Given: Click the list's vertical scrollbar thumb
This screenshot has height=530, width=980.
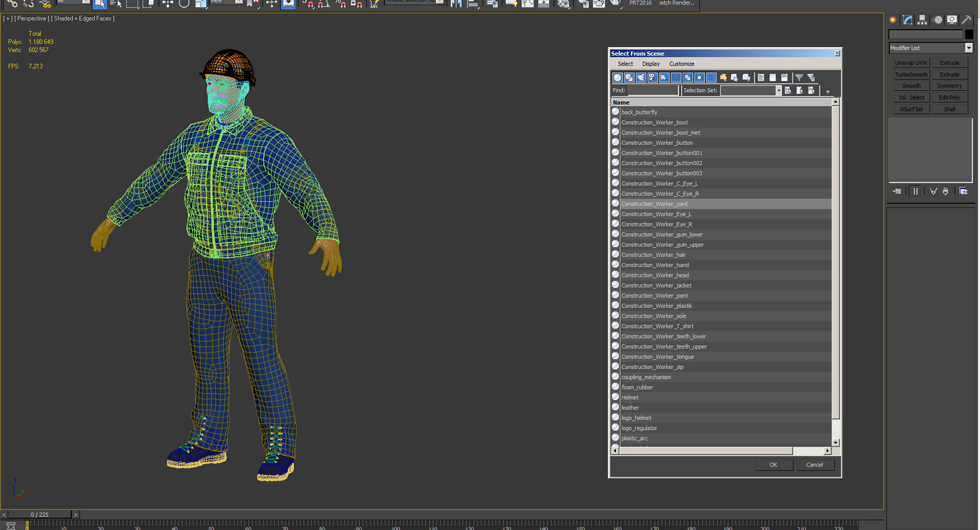Looking at the screenshot, I should [x=835, y=262].
